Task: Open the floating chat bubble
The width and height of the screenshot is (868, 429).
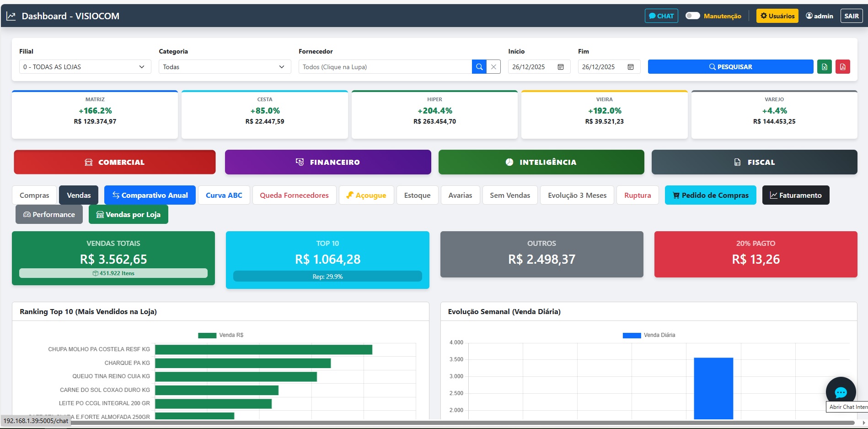Action: click(841, 392)
